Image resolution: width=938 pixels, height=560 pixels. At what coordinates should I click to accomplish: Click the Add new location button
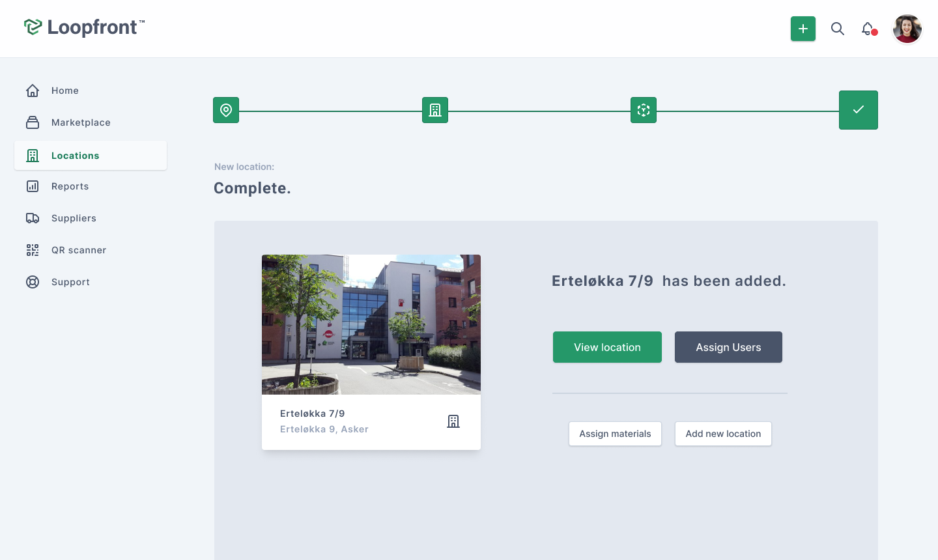[723, 434]
